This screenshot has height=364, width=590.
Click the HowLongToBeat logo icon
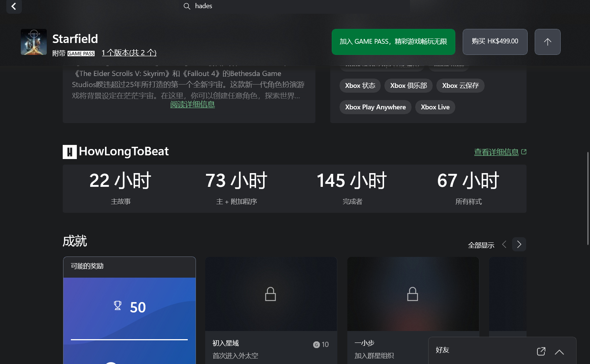tap(70, 152)
